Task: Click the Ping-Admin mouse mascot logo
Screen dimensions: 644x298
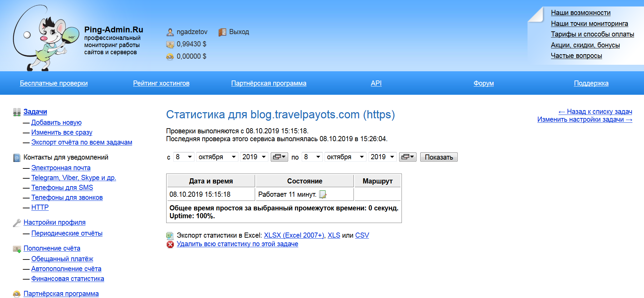Action: click(46, 38)
